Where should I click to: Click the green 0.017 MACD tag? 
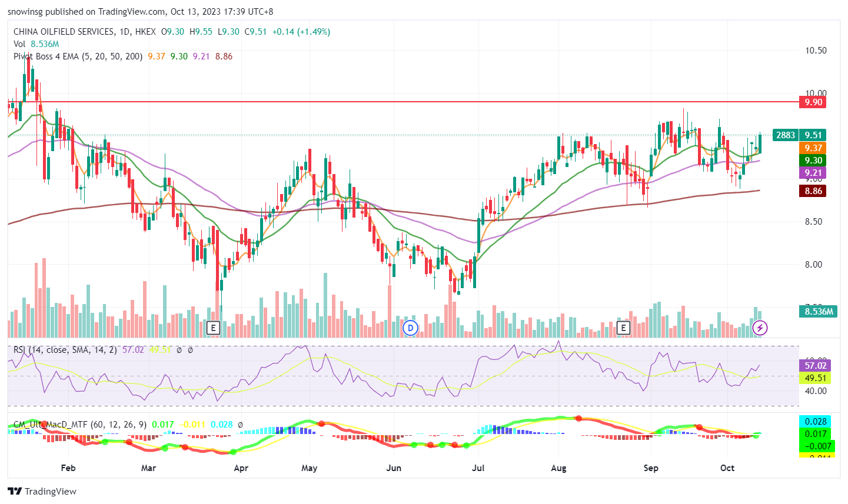click(x=815, y=434)
